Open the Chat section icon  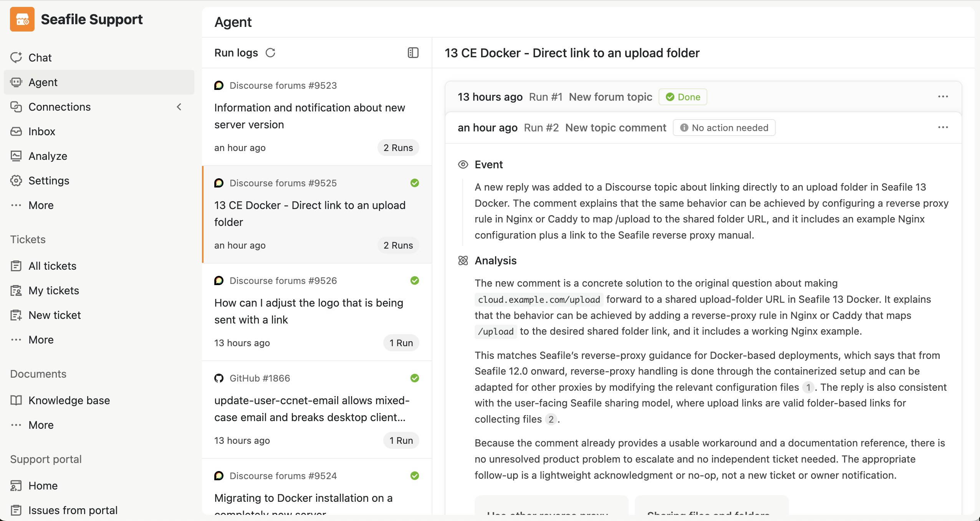(16, 58)
